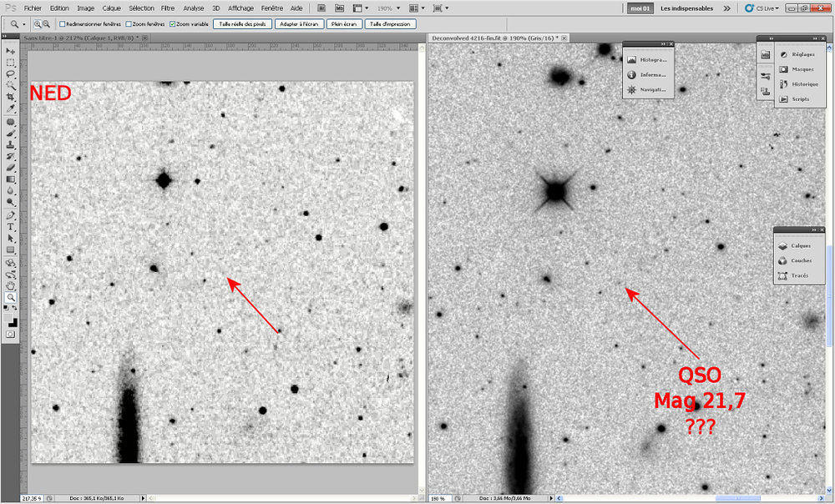The height and width of the screenshot is (504, 835).
Task: Select the Move tool
Action: [x=11, y=51]
